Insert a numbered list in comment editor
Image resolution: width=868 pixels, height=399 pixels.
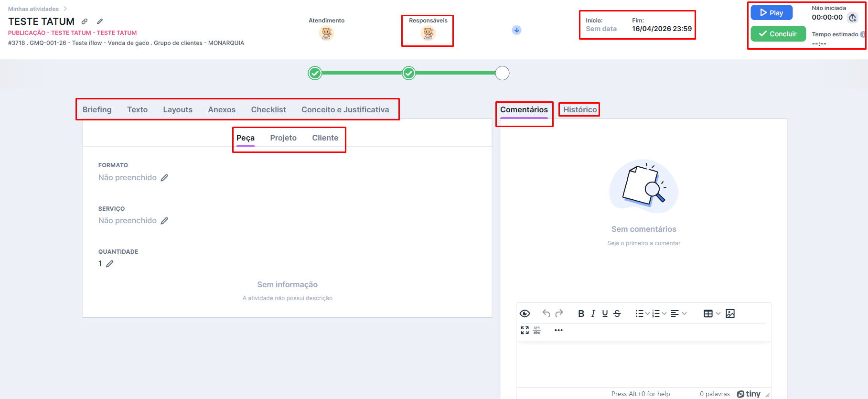(x=656, y=313)
